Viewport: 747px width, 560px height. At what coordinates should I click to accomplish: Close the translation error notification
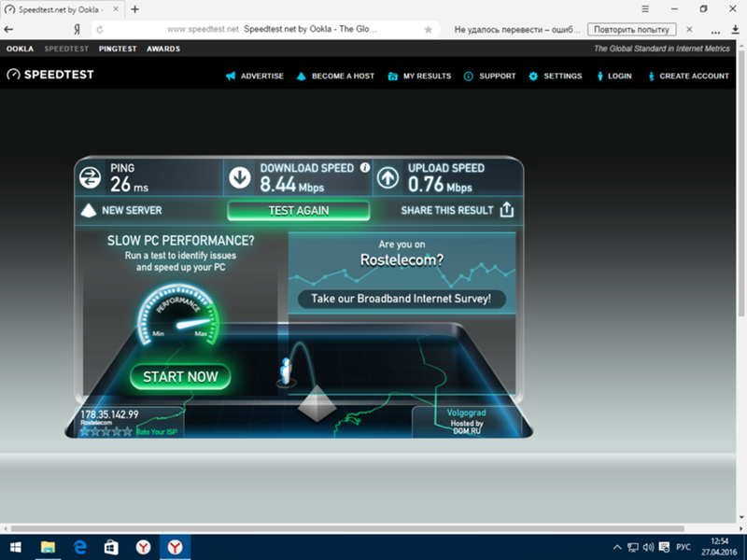pos(689,30)
